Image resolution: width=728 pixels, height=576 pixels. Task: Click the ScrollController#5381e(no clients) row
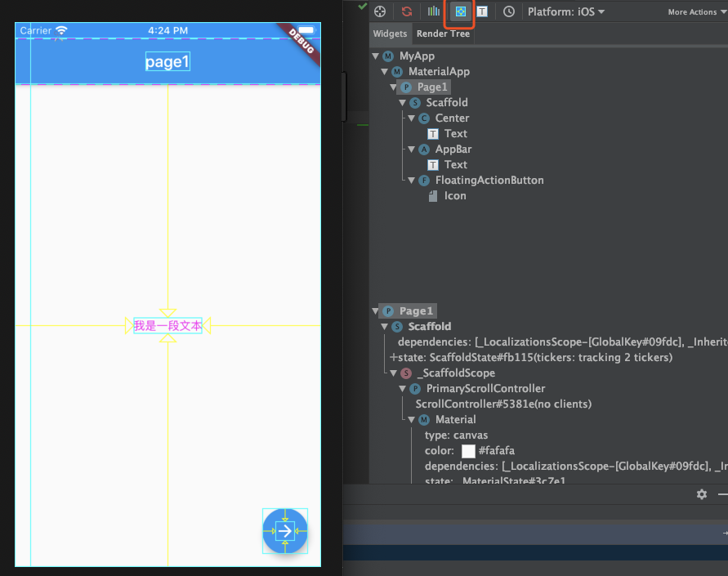tap(503, 404)
